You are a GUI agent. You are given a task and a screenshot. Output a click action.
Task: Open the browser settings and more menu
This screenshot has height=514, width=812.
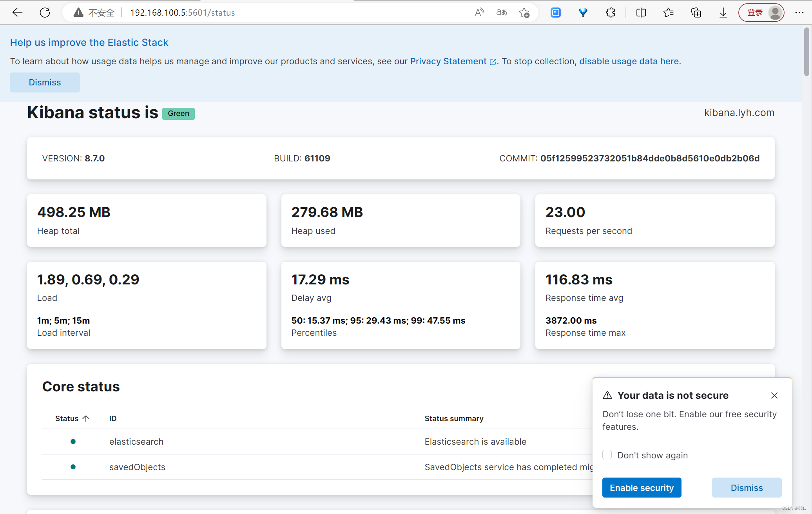click(x=799, y=13)
